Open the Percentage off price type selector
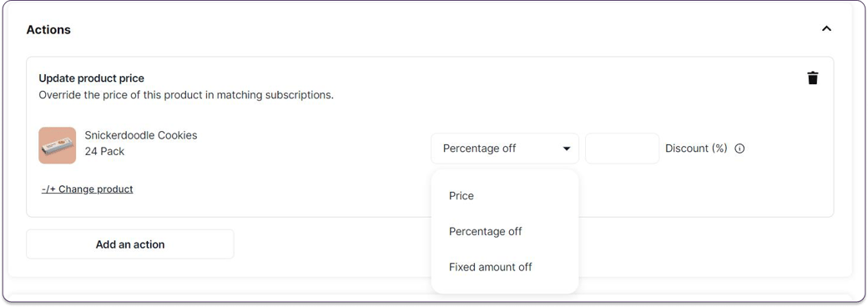Screen dimensions: 868x307 coord(505,148)
